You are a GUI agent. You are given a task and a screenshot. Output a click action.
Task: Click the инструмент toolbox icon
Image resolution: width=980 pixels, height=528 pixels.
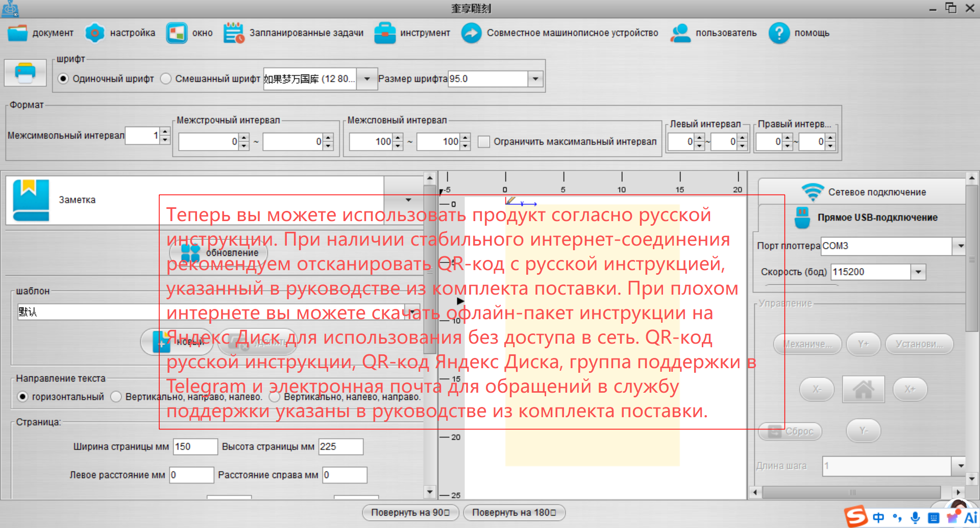click(x=385, y=33)
